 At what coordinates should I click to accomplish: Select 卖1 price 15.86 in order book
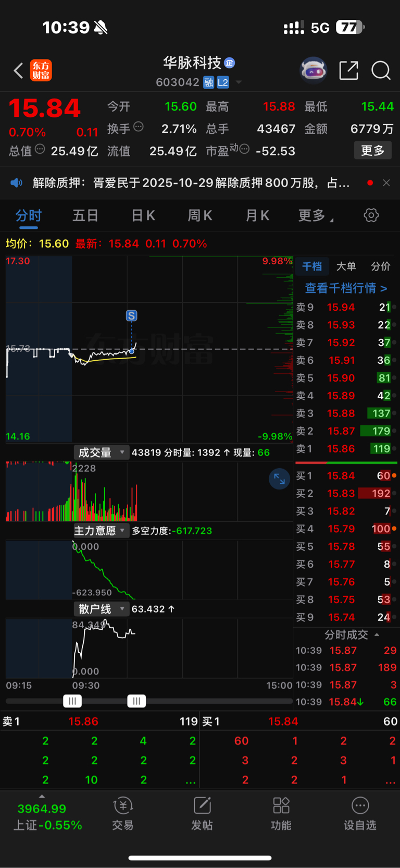click(x=346, y=449)
